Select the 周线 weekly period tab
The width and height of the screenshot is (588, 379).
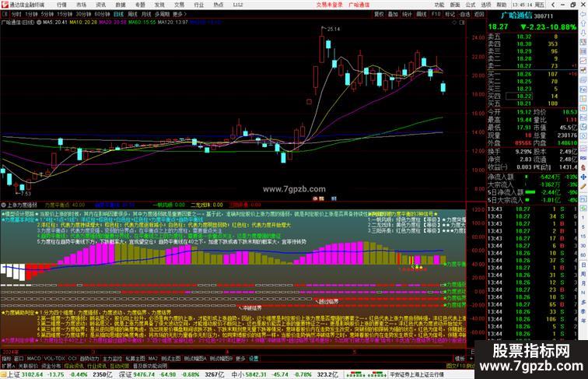click(x=132, y=14)
